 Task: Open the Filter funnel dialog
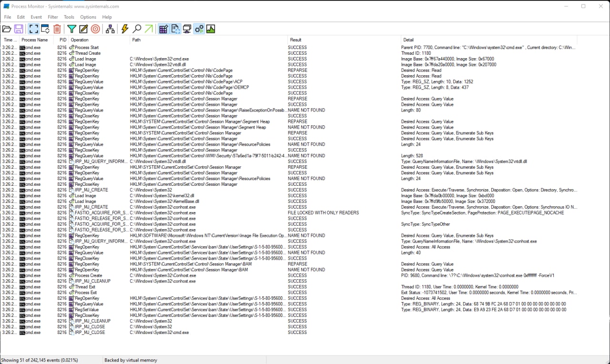click(71, 29)
